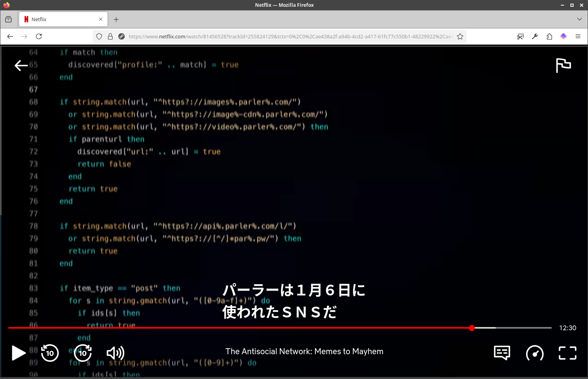Open a new browser tab

[116, 19]
